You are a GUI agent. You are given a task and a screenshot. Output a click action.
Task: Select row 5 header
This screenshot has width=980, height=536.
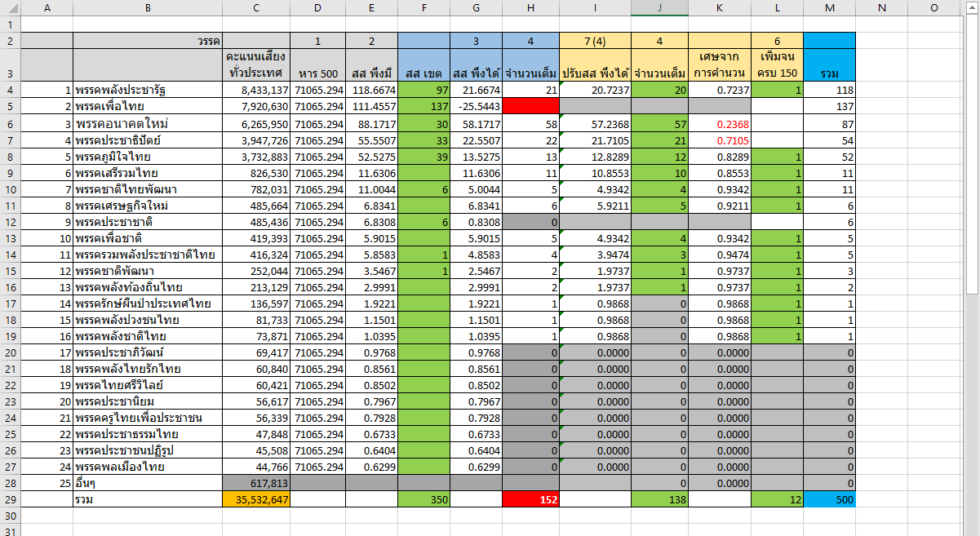tap(9, 106)
